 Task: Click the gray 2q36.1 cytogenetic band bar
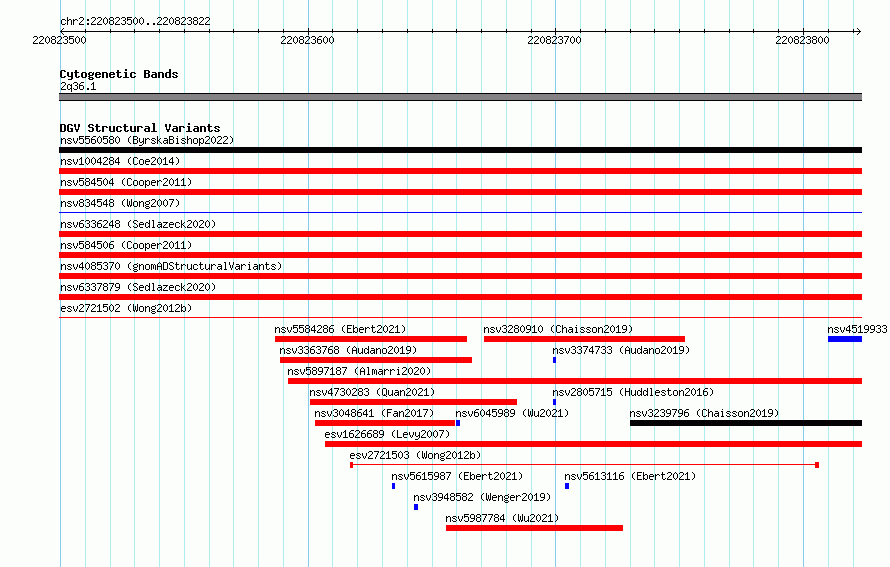460,97
